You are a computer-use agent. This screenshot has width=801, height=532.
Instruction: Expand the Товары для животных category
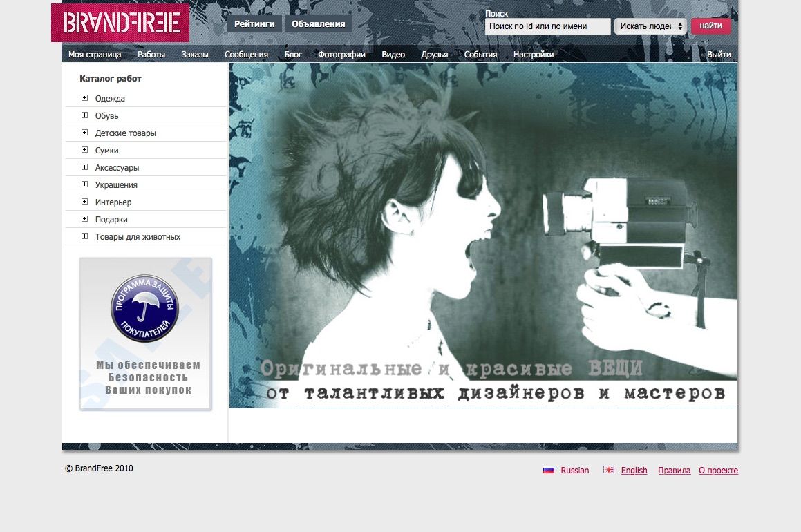85,236
